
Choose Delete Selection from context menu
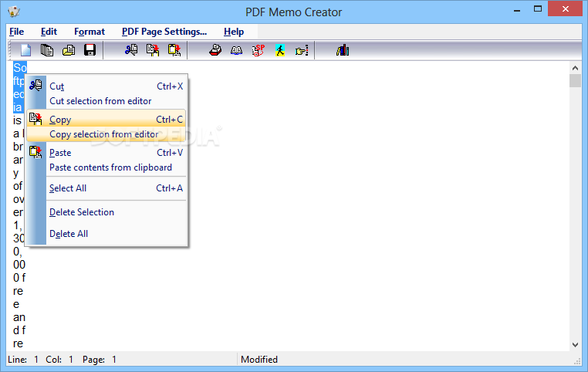click(x=106, y=212)
